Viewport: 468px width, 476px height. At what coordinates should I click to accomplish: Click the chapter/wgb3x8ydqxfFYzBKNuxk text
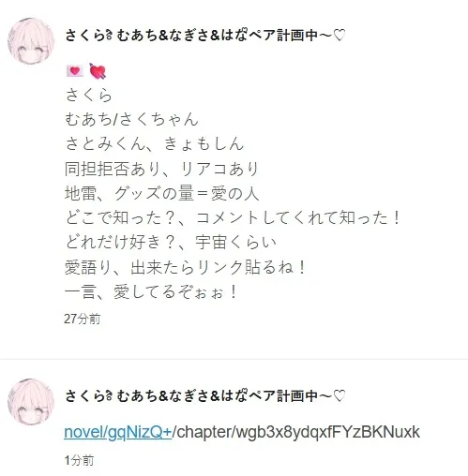click(296, 432)
